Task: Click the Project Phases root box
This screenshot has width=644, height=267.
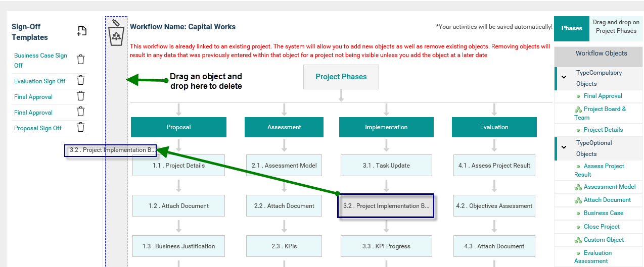Action: point(341,77)
